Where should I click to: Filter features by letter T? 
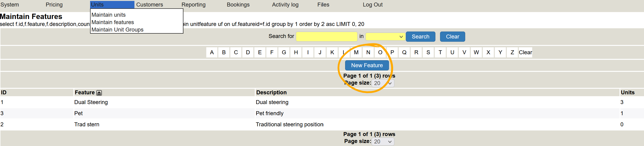point(440,52)
